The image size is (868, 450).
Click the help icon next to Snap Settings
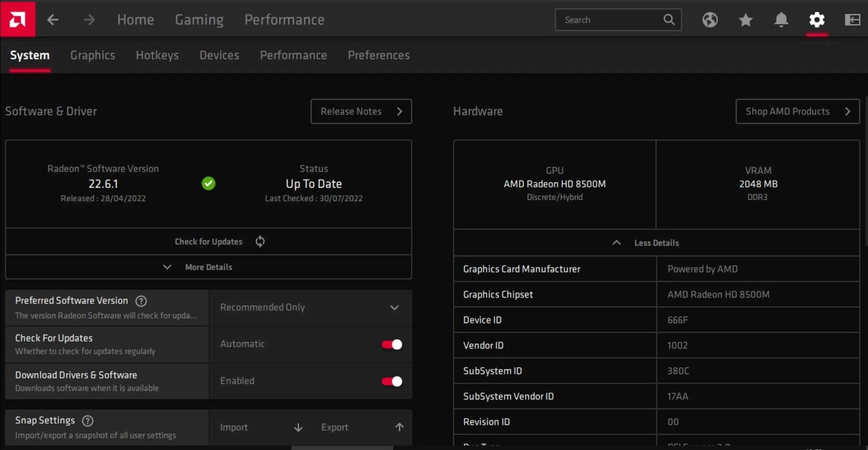coord(87,421)
